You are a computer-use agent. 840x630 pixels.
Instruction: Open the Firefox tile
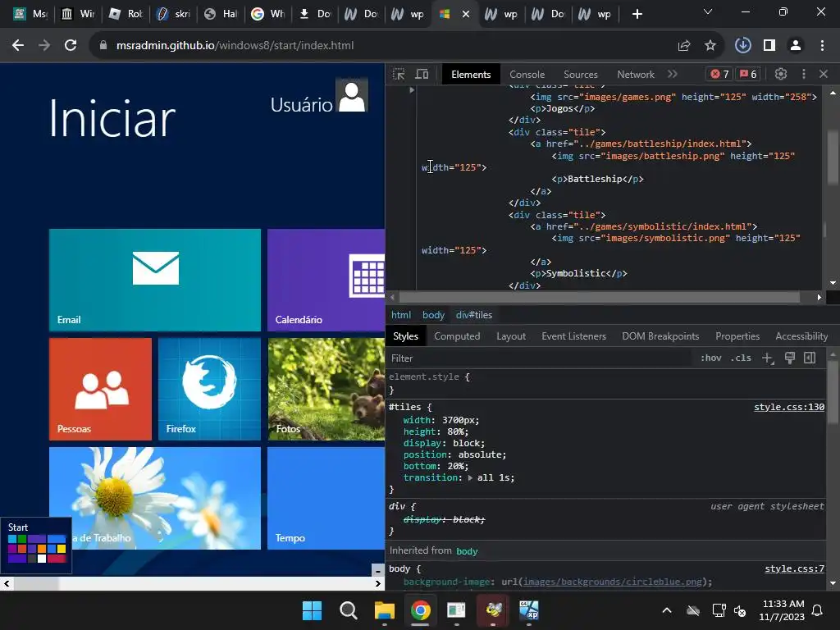coord(209,389)
